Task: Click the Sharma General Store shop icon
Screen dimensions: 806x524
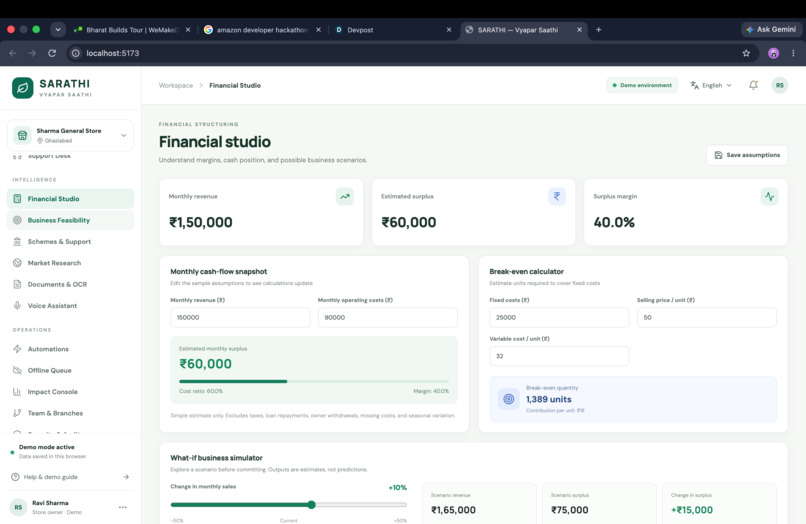Action: [x=22, y=135]
